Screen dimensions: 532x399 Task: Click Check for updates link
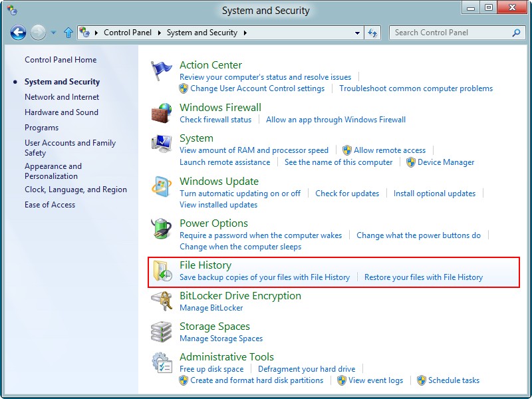[347, 194]
